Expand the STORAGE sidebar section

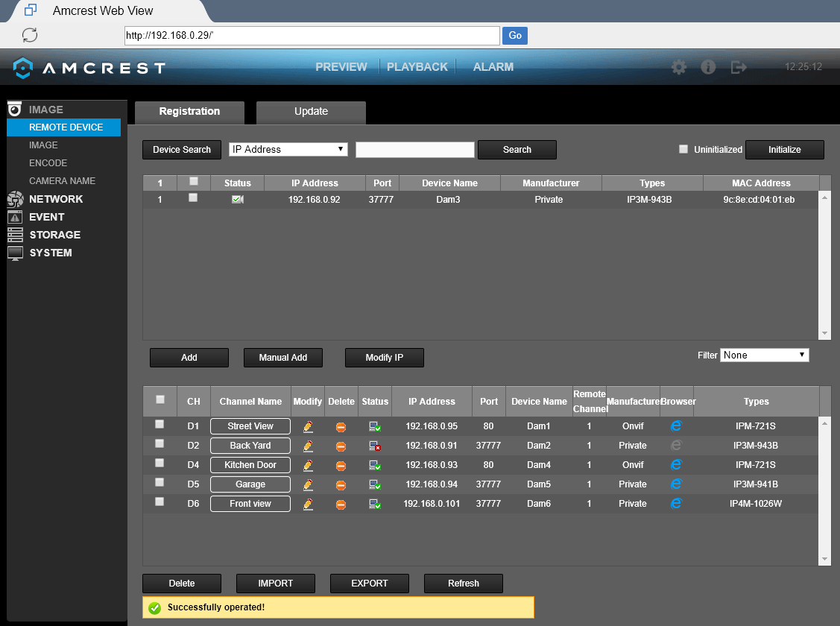click(54, 235)
